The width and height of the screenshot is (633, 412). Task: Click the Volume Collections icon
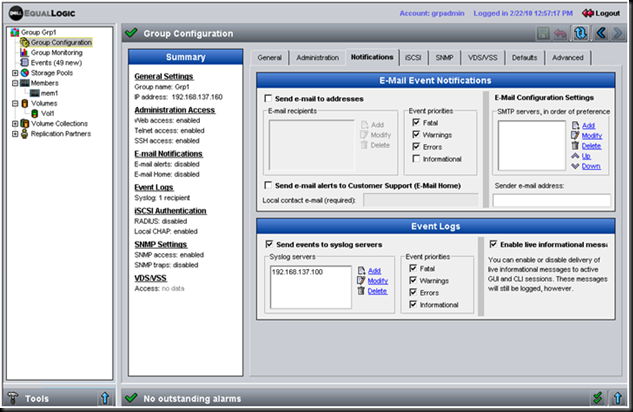click(25, 123)
